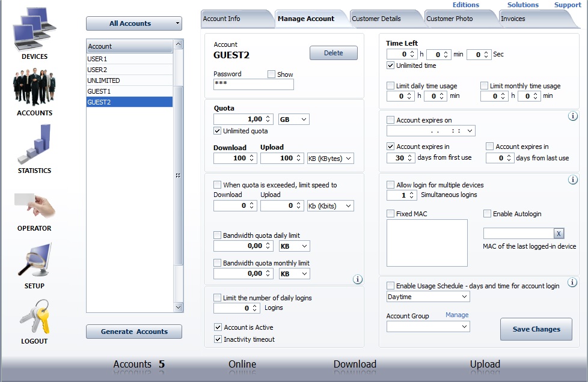Select USER1 in account list
Image resolution: width=588 pixels, height=382 pixels.
pos(129,59)
